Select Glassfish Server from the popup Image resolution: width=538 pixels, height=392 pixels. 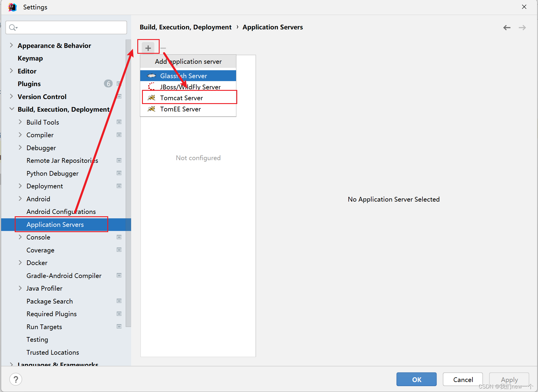tap(188, 76)
